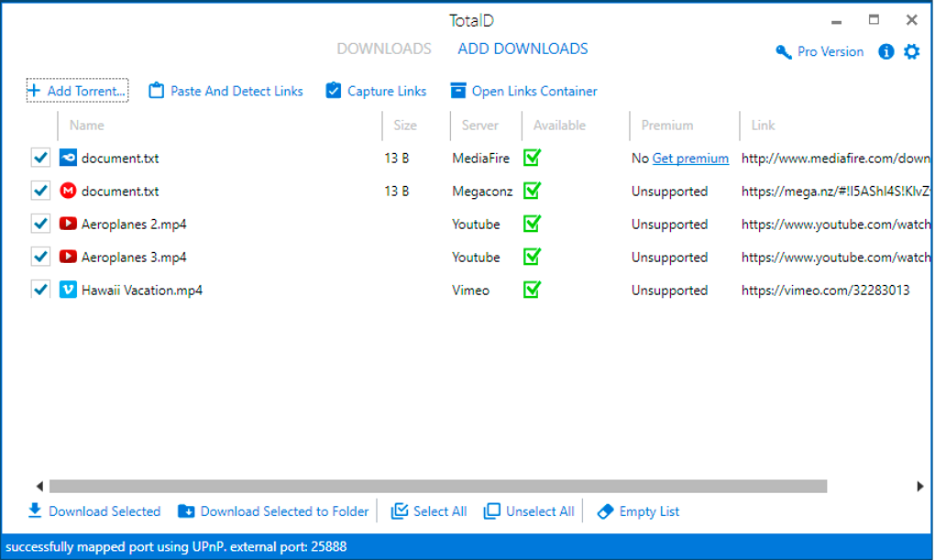Click the Download Selected arrow icon
Viewport: 935px width, 560px height.
35,511
